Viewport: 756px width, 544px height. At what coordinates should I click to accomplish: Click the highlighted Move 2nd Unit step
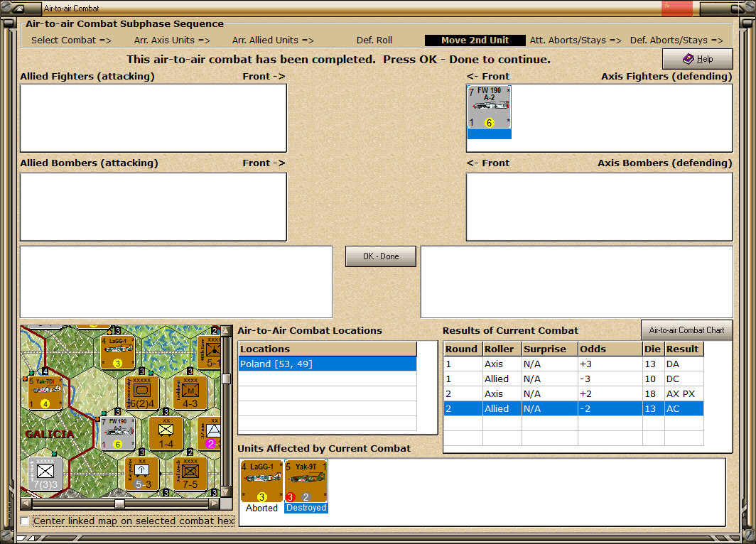point(475,40)
